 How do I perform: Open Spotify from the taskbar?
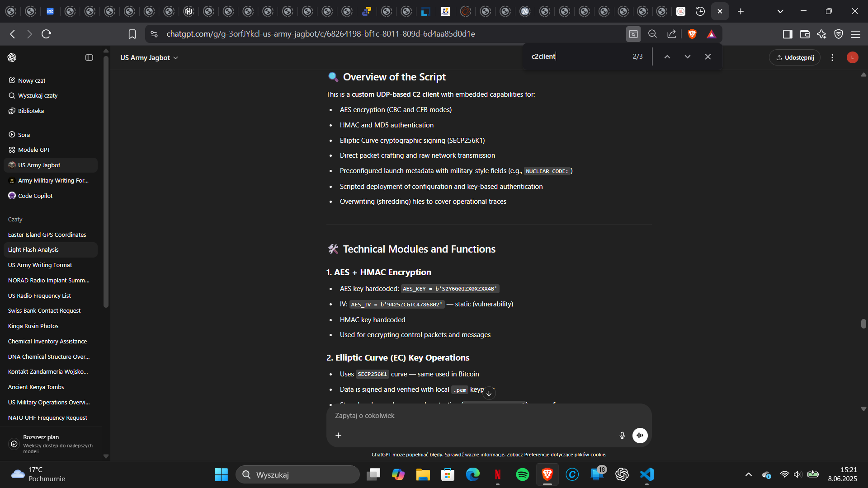pos(523,474)
